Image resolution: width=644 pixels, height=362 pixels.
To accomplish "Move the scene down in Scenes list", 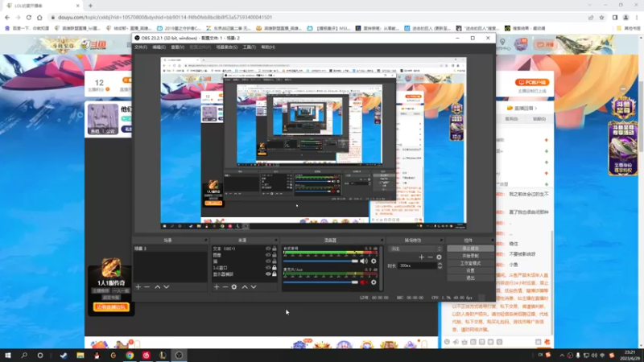I will [x=167, y=287].
